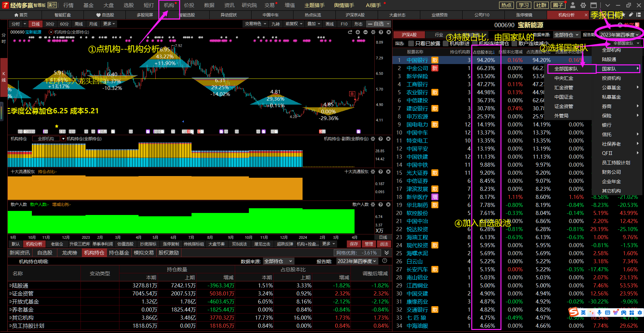Click the red 管理 button
The width and height of the screenshot is (644, 333).
tap(369, 244)
